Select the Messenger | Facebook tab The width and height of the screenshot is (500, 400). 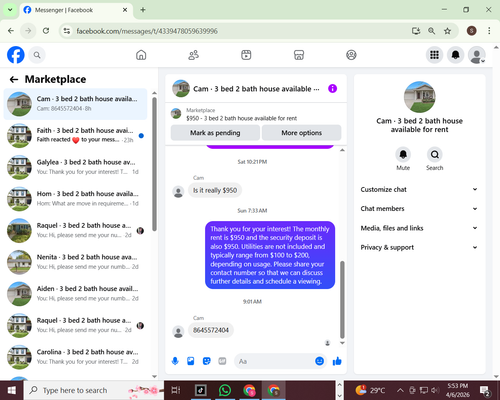76,10
